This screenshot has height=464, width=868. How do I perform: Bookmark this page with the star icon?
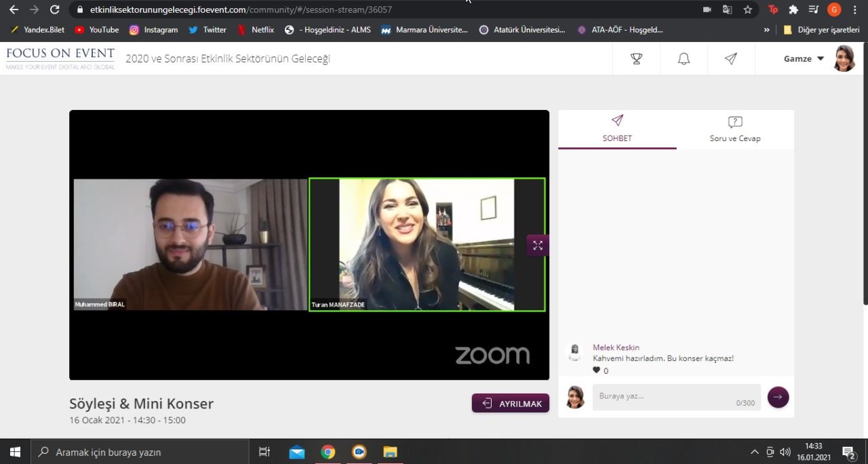(x=747, y=9)
